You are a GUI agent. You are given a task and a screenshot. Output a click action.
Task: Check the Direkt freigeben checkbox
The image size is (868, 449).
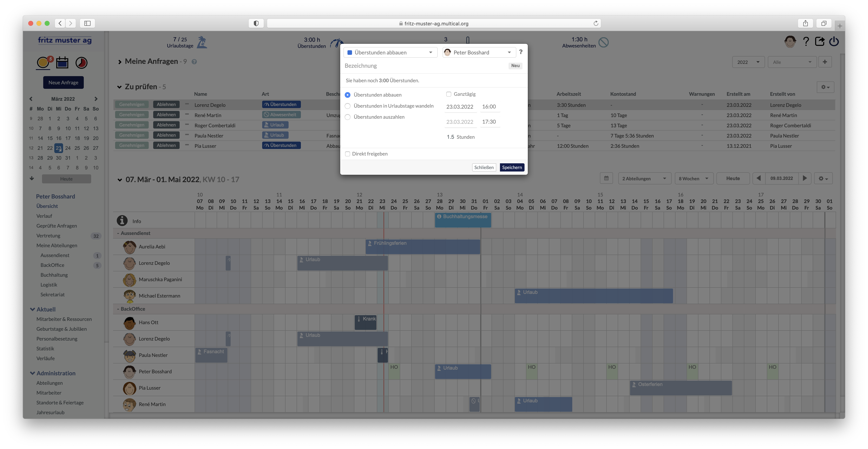pyautogui.click(x=347, y=154)
